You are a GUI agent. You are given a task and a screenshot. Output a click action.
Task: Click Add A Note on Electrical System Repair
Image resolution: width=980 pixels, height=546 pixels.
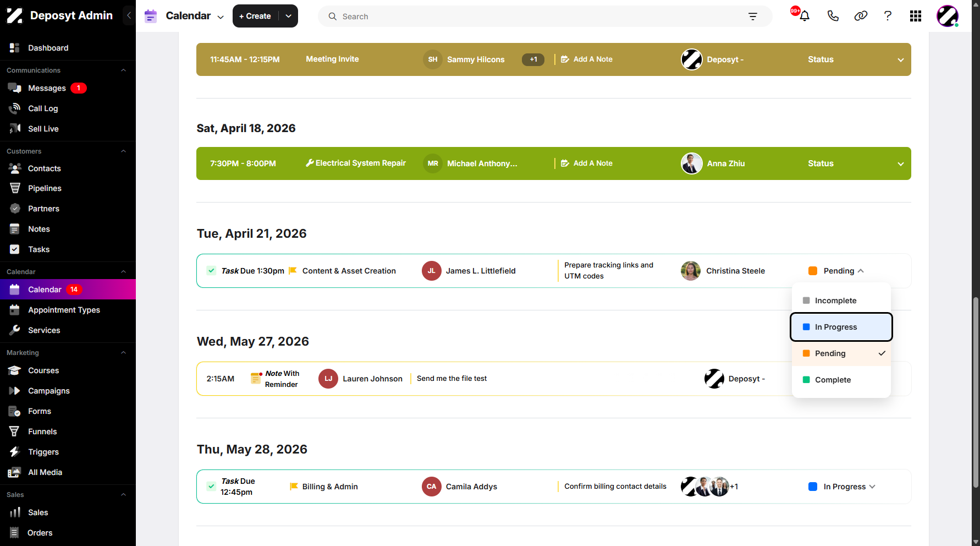(x=586, y=163)
